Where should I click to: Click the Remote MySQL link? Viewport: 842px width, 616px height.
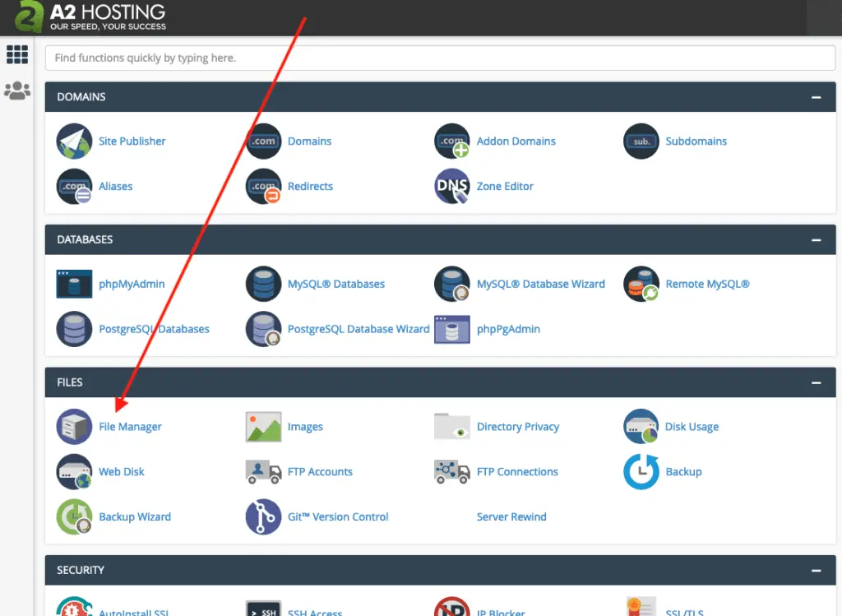click(707, 284)
